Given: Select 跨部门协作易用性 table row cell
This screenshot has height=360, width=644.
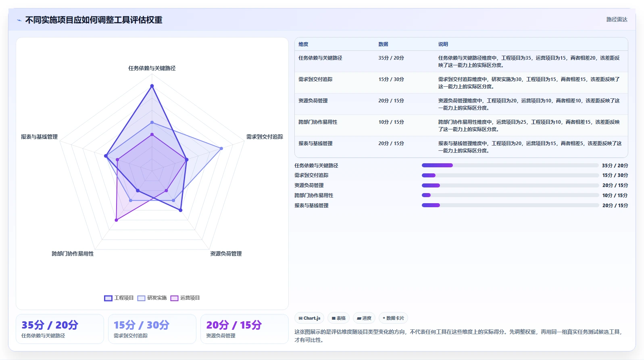Looking at the screenshot, I should point(318,122).
